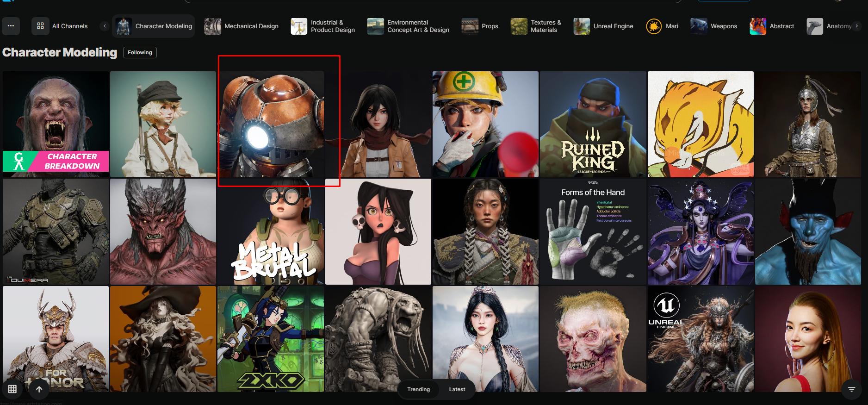Open the witch with wide hat artwork
The image size is (868, 405).
(x=163, y=339)
